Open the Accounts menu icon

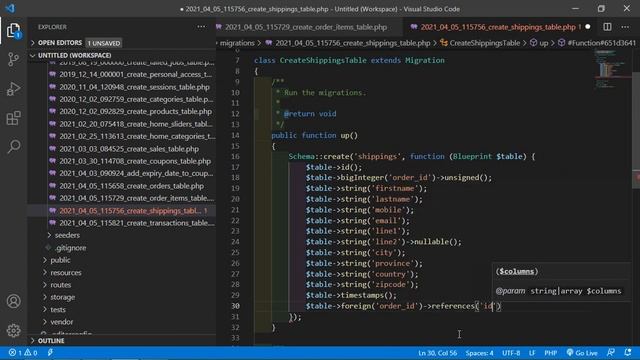tap(13, 301)
